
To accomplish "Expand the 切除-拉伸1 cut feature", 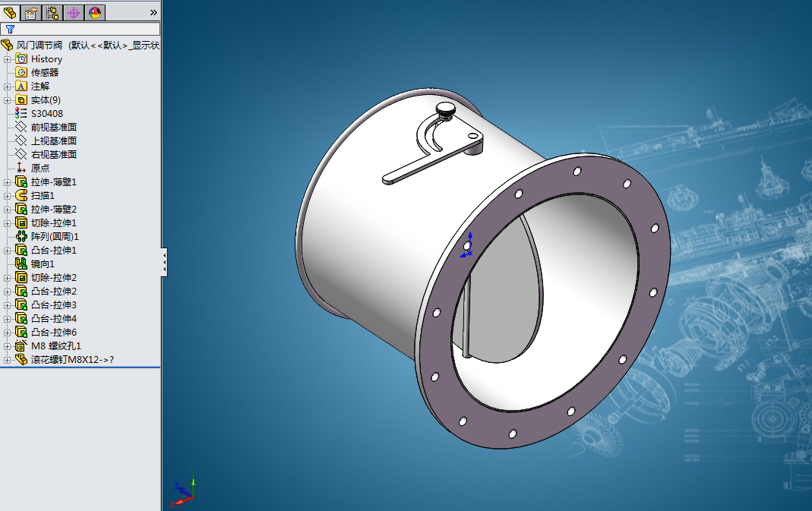I will pyautogui.click(x=7, y=223).
